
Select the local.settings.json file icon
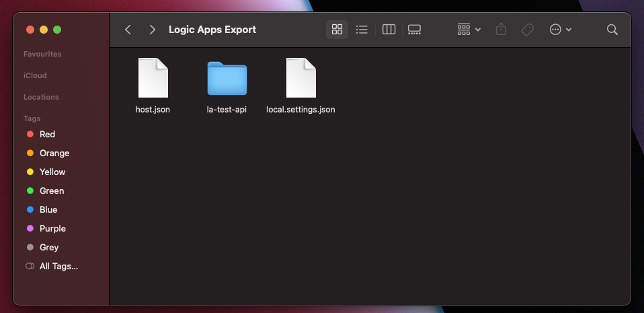(300, 77)
